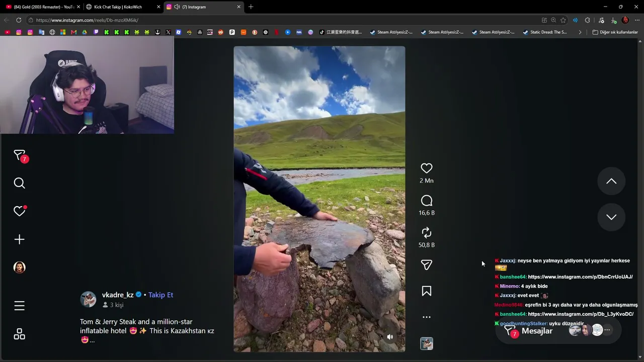644x362 pixels.
Task: Close the Kick Chat Takip tab
Action: point(158,7)
